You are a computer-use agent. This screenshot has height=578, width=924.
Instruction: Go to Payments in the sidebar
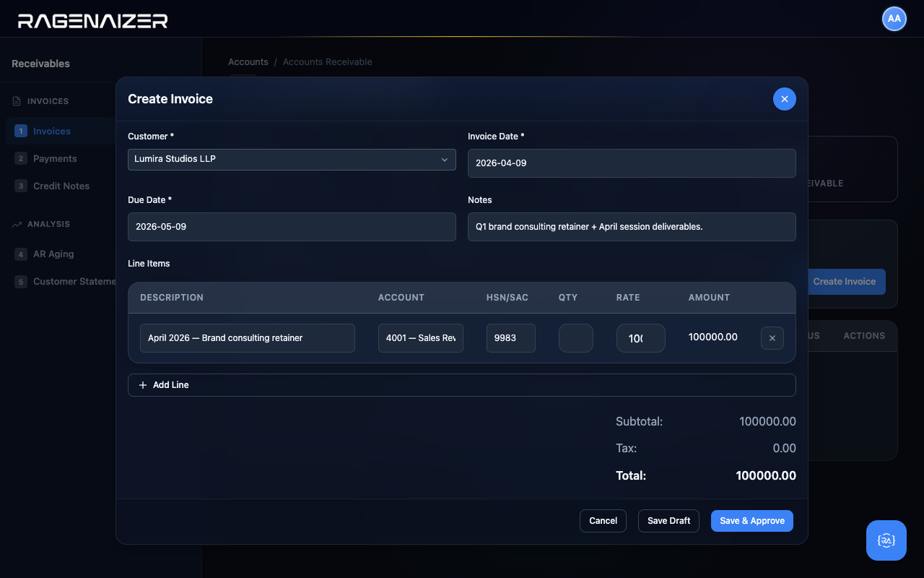tap(55, 159)
